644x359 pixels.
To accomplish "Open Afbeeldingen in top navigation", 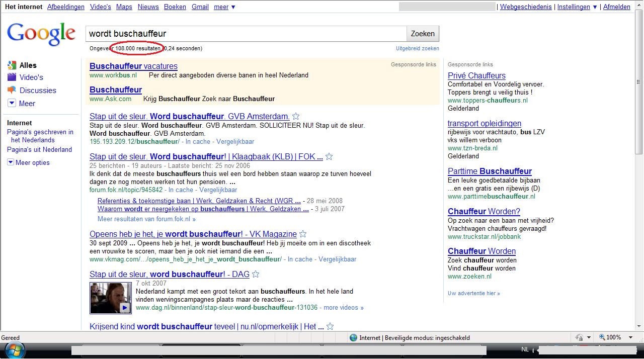I will pyautogui.click(x=66, y=7).
